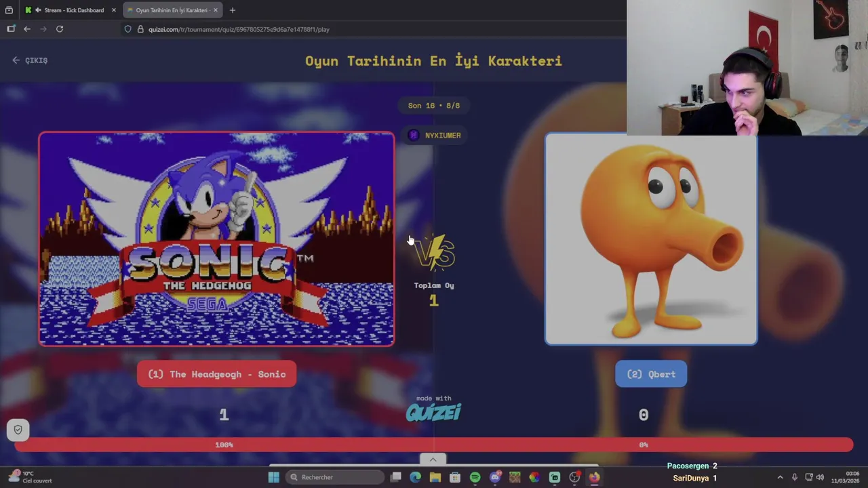Open a new browser tab
Image resolution: width=868 pixels, height=488 pixels.
point(233,10)
